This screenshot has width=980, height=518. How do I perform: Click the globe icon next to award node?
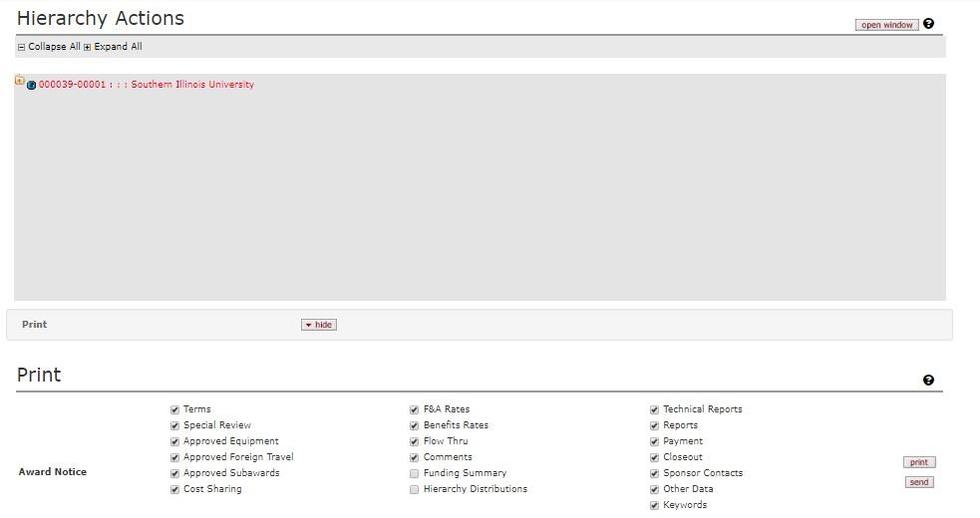click(32, 86)
